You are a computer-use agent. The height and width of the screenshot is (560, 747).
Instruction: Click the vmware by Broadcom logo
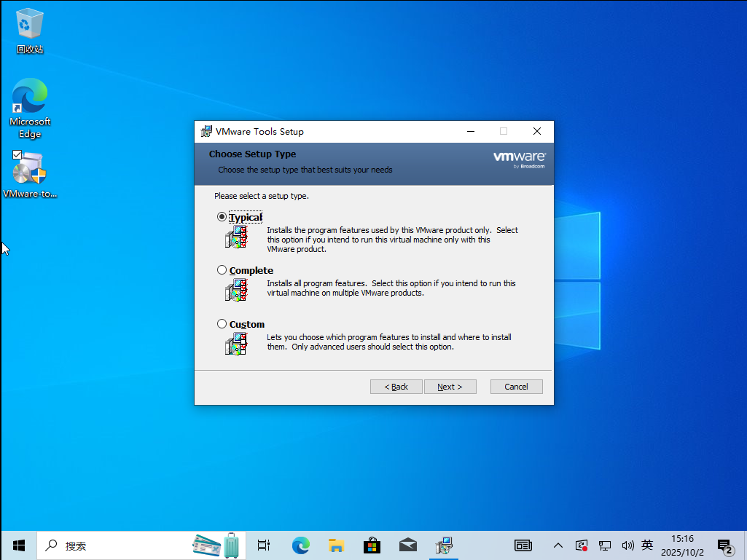(x=520, y=159)
